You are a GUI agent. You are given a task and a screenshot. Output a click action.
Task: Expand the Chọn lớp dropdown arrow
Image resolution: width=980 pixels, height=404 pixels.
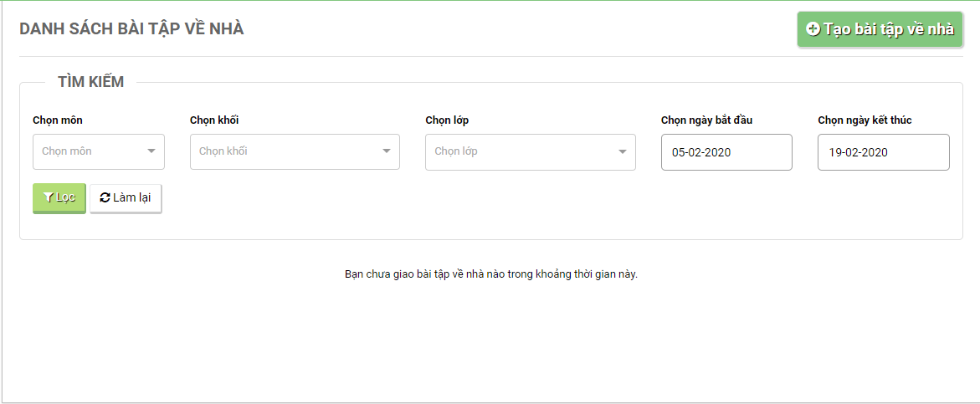623,151
